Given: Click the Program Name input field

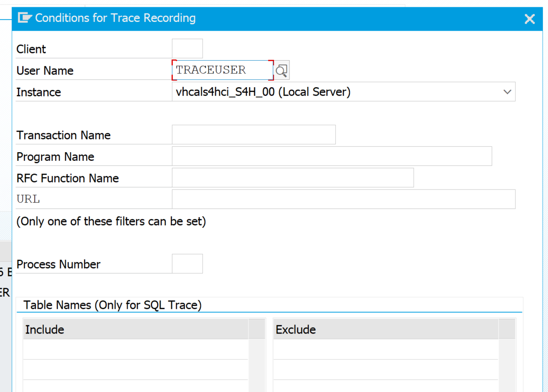Looking at the screenshot, I should pyautogui.click(x=331, y=156).
